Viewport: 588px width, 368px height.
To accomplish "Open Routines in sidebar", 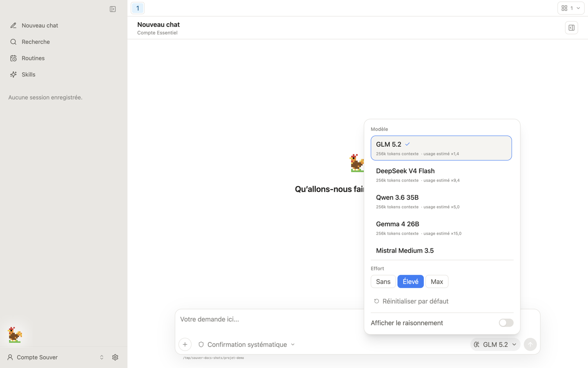I will coord(64,58).
